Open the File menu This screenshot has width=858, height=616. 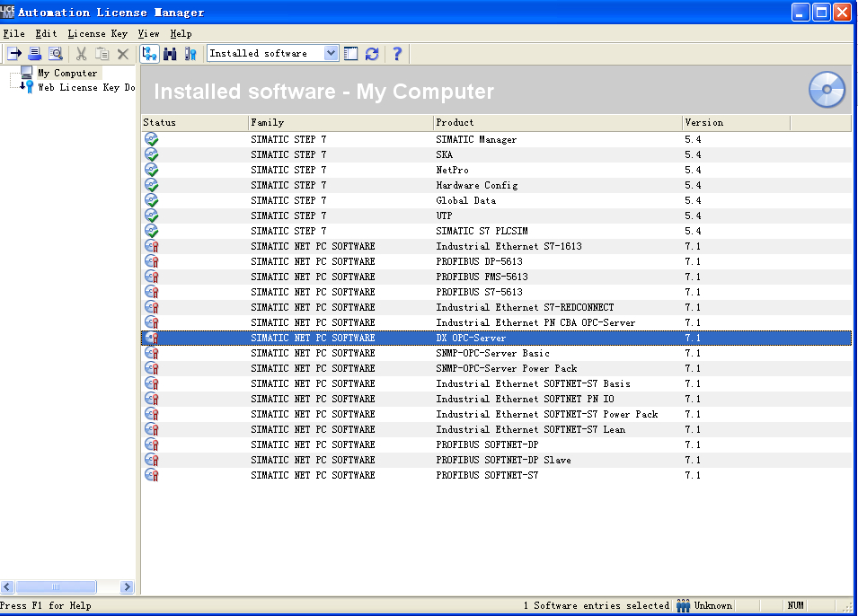[x=13, y=33]
